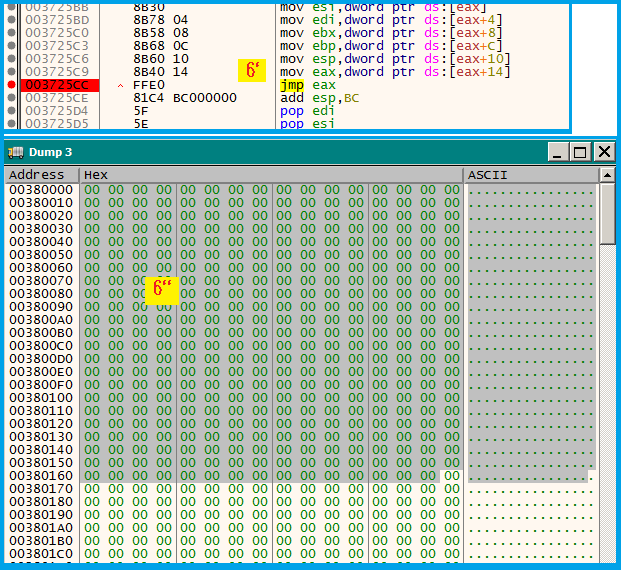Click the Hex column header
Viewport: 621px width, 570px height.
[272, 175]
